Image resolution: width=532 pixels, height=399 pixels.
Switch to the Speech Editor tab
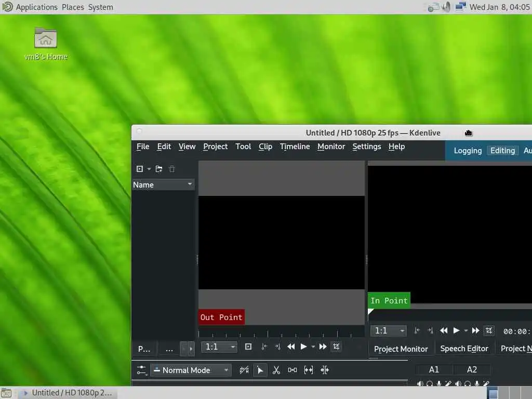464,349
